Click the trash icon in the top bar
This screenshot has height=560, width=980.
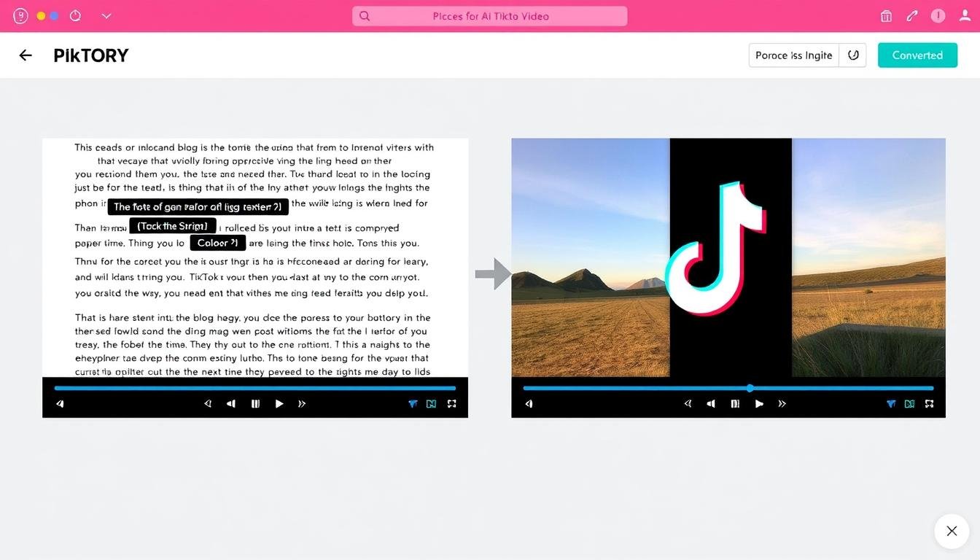click(886, 16)
